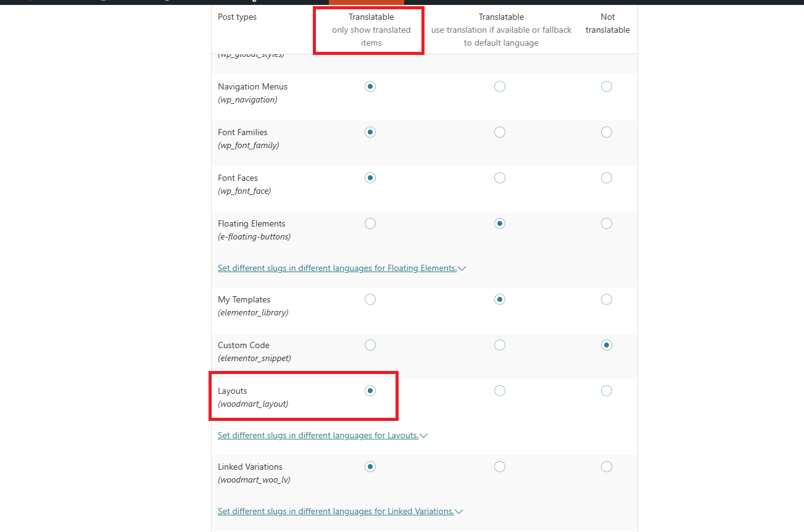Set Linked Variations to Not translatable

607,467
